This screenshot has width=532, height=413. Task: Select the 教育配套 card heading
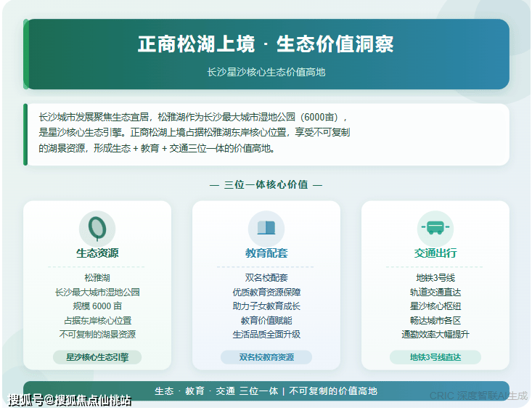coord(266,253)
